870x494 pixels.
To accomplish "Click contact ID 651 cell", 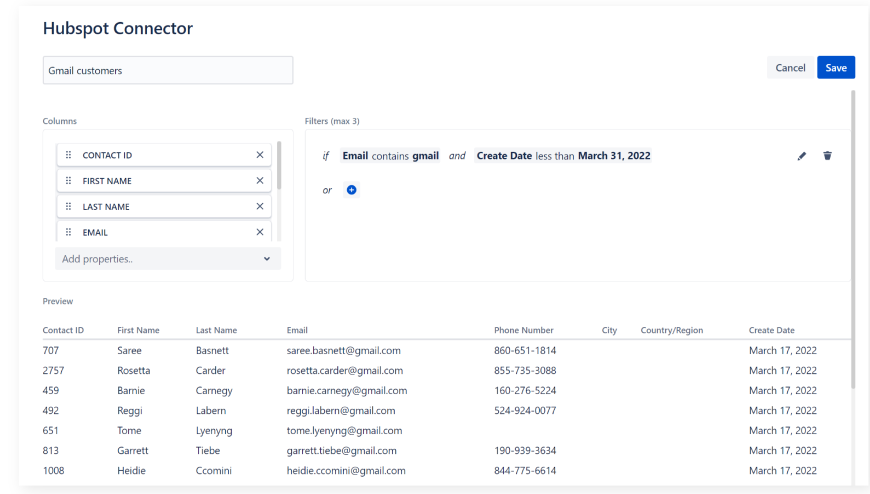I will 50,430.
